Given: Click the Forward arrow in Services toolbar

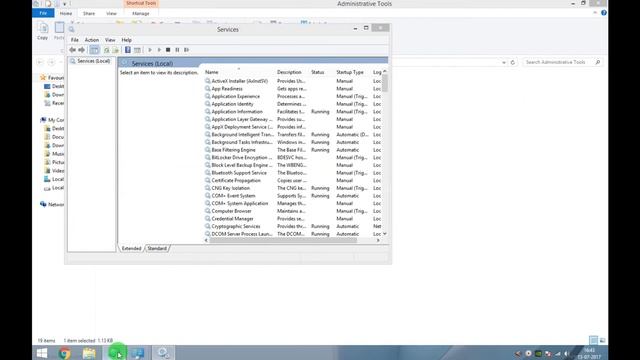Looking at the screenshot, I should (82, 50).
